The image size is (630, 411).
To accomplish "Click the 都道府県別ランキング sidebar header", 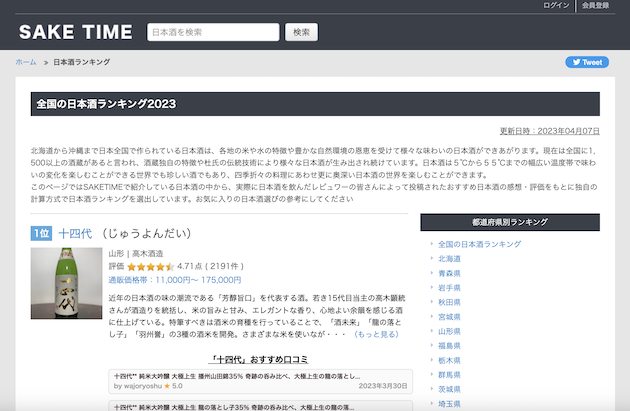I will click(510, 222).
